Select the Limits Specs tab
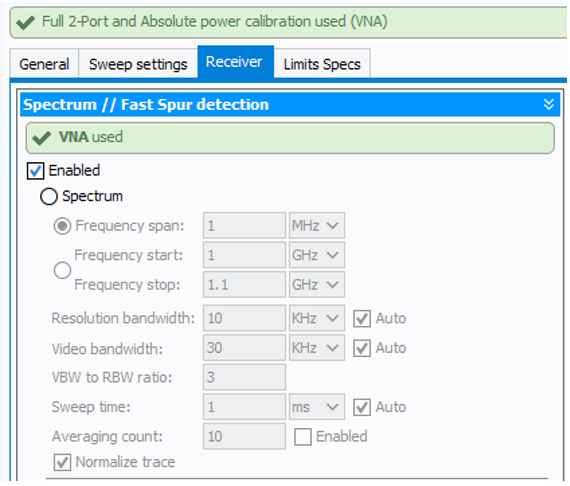Image resolution: width=570 pixels, height=486 pixels. (322, 64)
